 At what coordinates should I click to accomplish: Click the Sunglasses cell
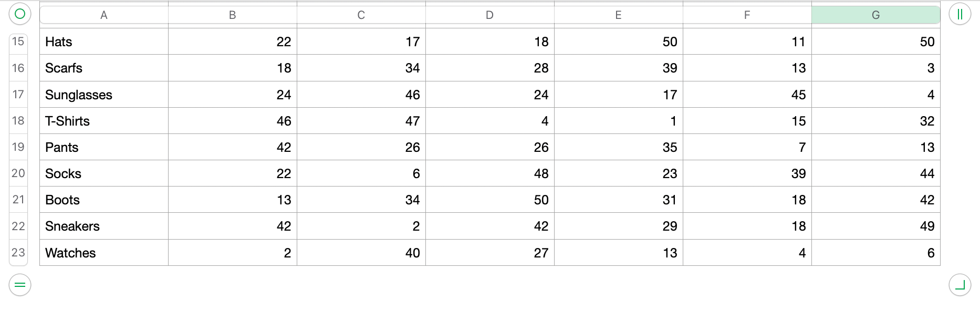pos(104,95)
